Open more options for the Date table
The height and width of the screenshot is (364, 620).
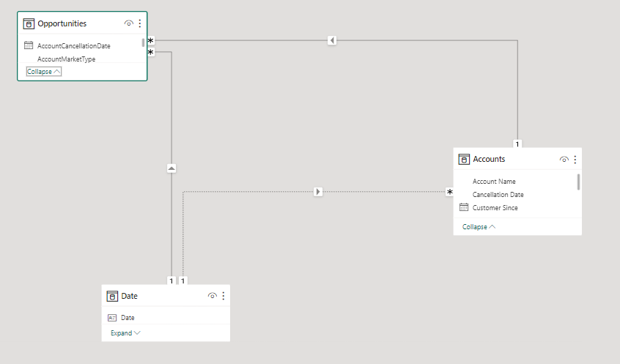224,296
